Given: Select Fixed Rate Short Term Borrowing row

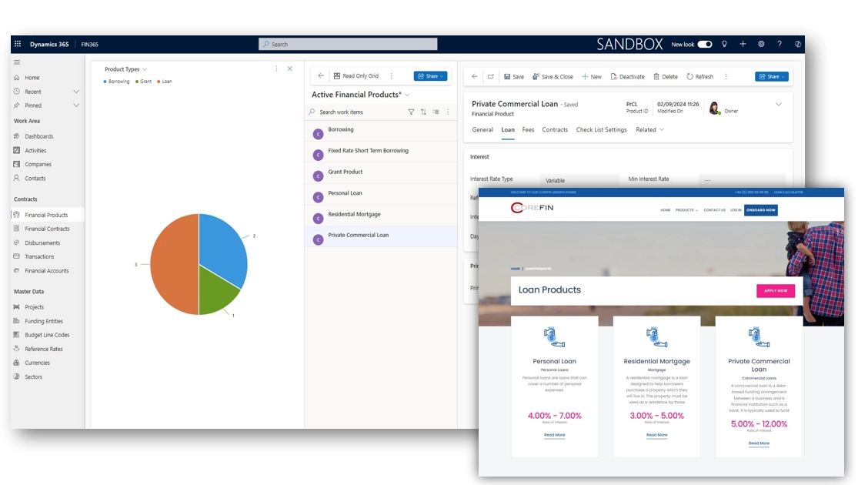Looking at the screenshot, I should (382, 151).
